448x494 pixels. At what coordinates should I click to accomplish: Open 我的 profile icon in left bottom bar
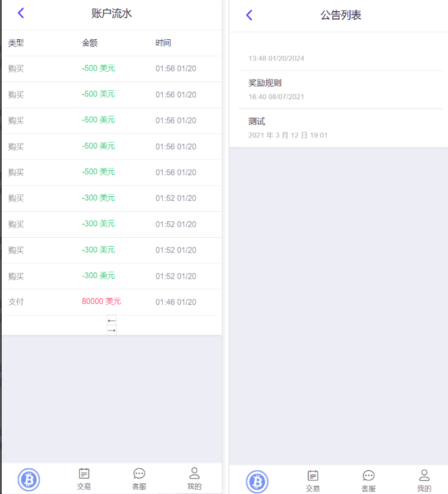point(194,479)
